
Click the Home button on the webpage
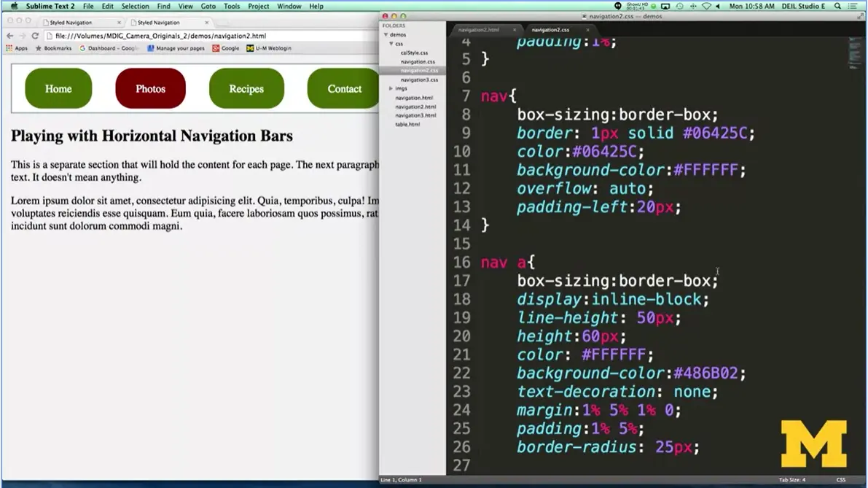[58, 88]
